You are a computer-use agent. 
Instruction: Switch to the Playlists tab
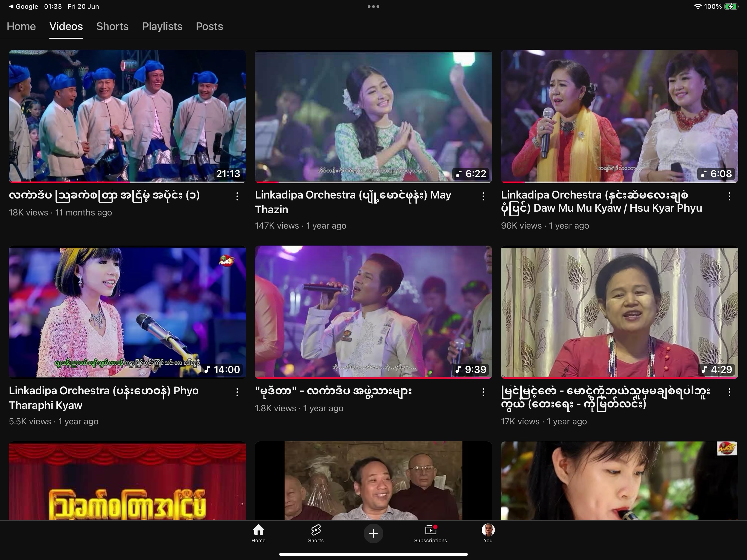(x=162, y=26)
